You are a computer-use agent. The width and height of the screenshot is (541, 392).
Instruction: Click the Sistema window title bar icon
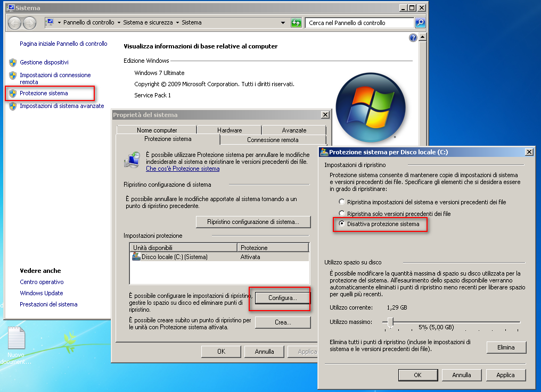pos(11,7)
